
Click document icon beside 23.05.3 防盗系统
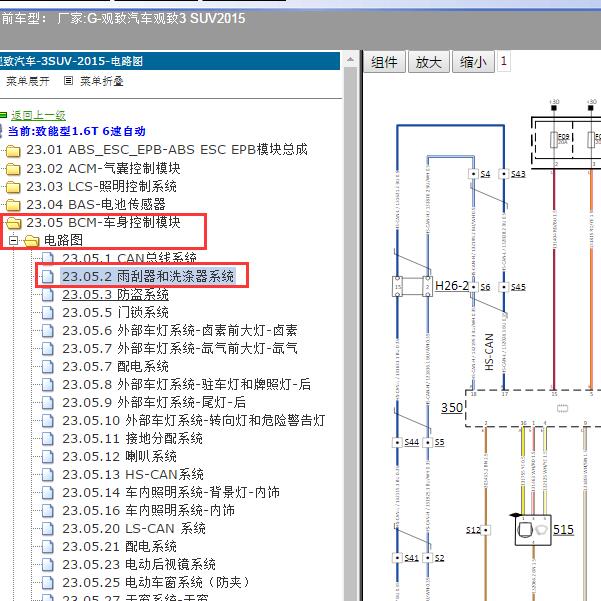[x=48, y=294]
